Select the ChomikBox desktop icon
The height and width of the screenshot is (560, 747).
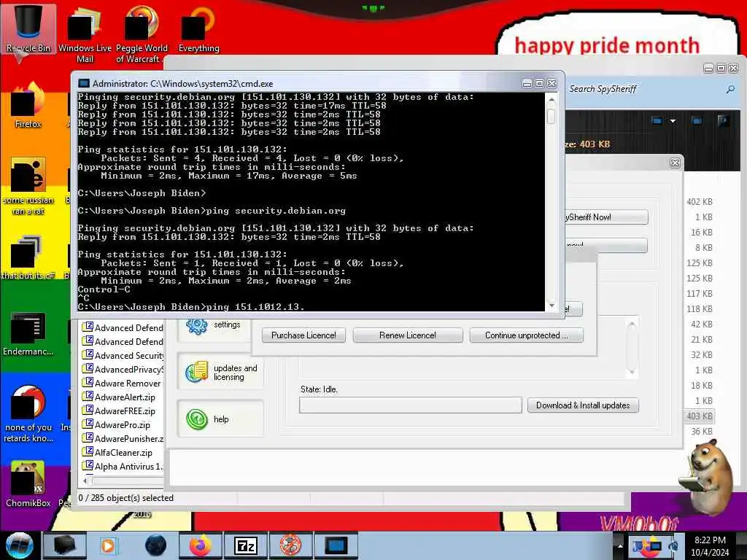tap(28, 484)
